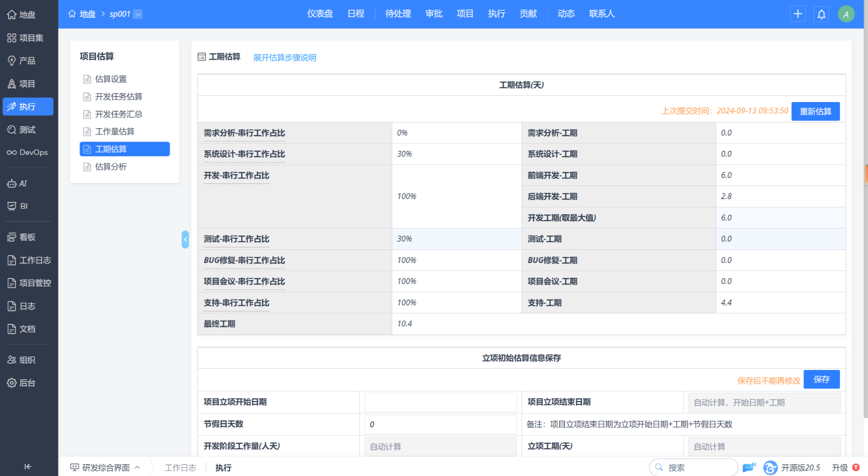Open the AI robot sidebar item

(18, 184)
